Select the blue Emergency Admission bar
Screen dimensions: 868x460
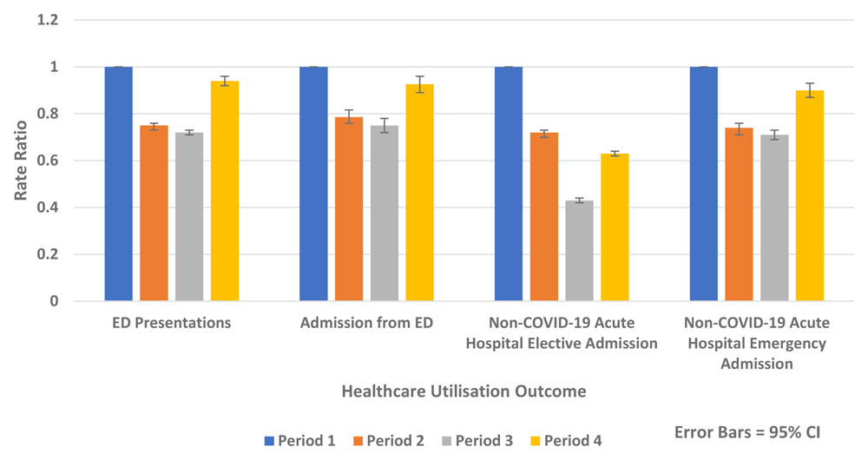(x=704, y=184)
